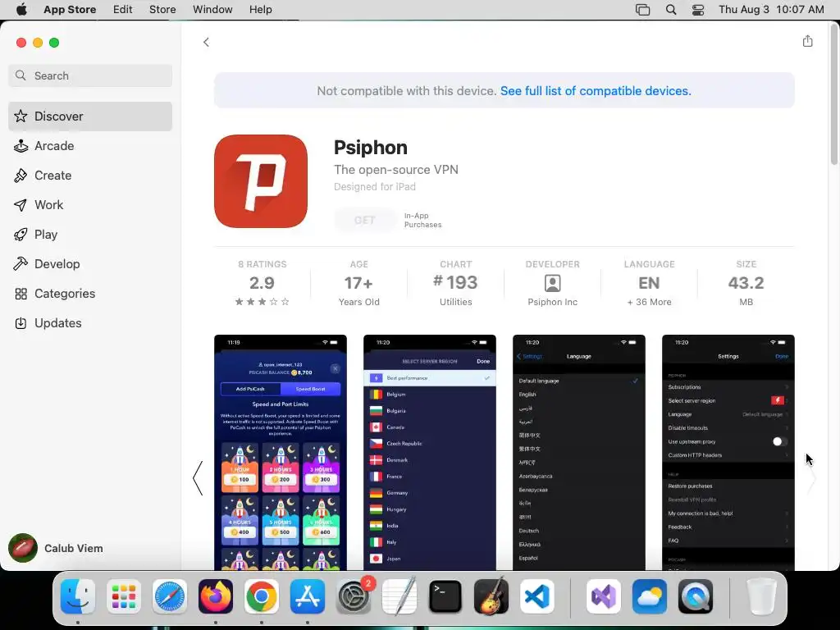This screenshot has height=630, width=840.
Task: Click the Stage Manager icon in menu bar
Action: coord(642,10)
